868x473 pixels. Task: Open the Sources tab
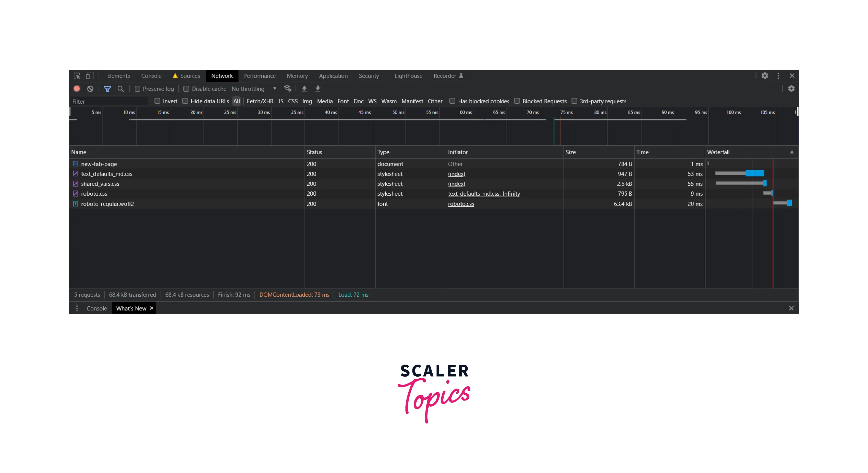click(x=186, y=76)
